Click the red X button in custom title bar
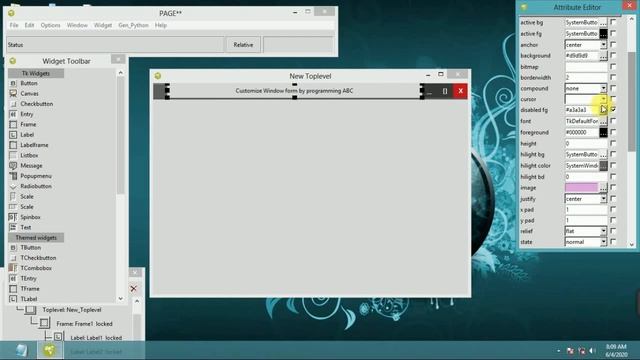640x360 pixels. 460,91
